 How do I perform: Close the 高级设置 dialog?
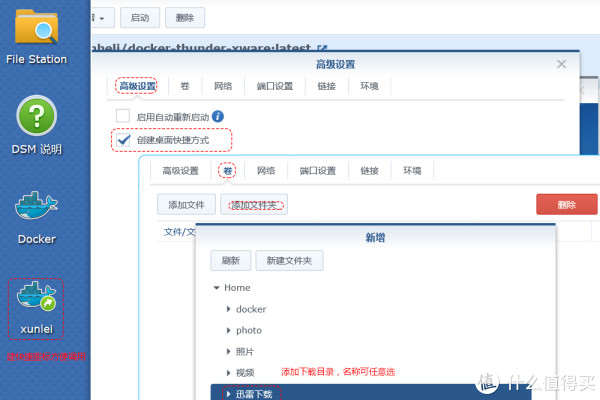pyautogui.click(x=561, y=64)
